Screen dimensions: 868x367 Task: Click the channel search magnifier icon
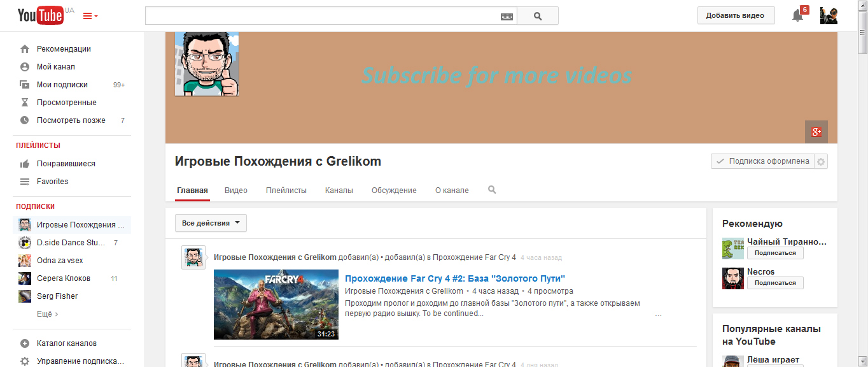click(492, 190)
